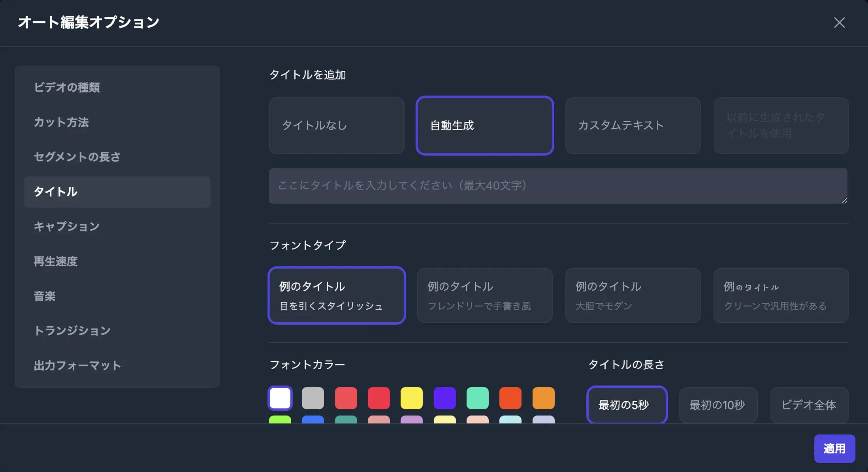This screenshot has height=472, width=868.
Task: Switch to the カット方法 section
Action: click(x=61, y=122)
